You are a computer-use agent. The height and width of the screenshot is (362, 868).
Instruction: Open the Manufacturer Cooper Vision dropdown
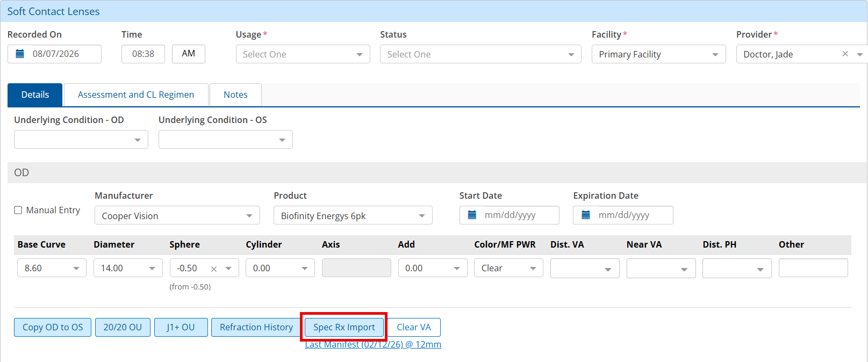tap(177, 215)
